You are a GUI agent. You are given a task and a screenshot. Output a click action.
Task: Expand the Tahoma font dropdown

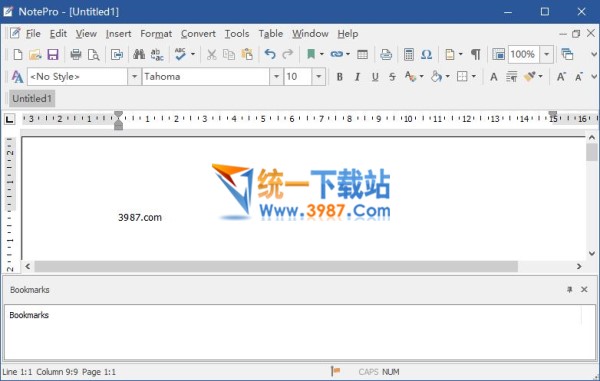(276, 77)
